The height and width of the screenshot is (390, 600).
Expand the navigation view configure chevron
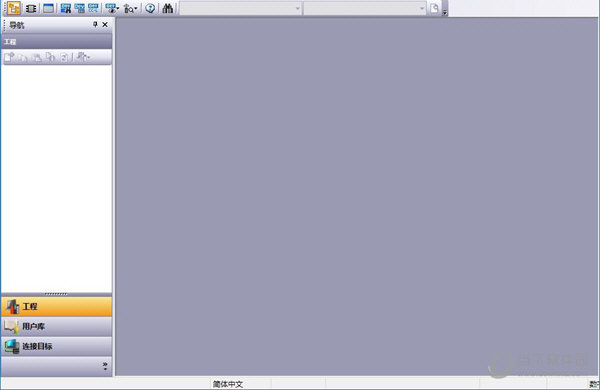coord(105,366)
